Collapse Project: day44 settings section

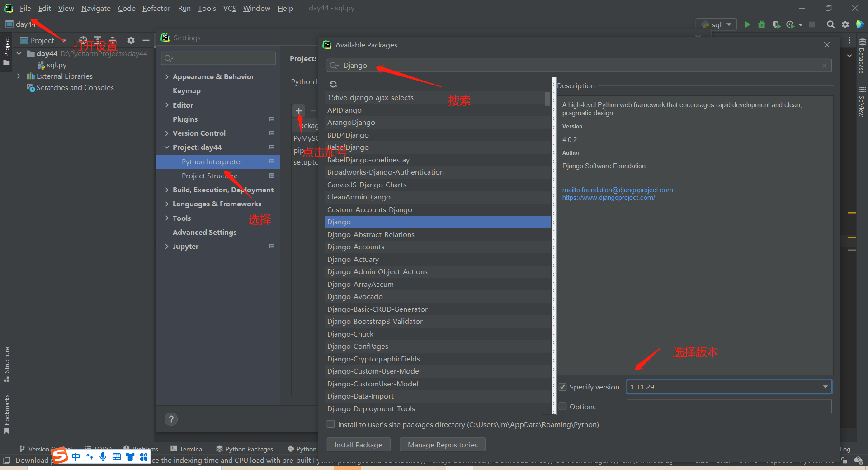coord(167,147)
